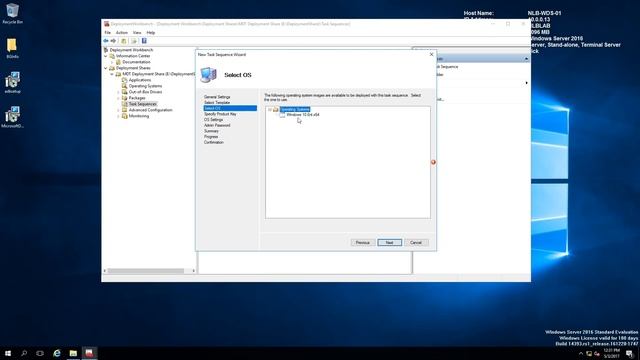The image size is (640, 360).
Task: Click the Deployment Workbench taskbar button
Action: tap(89, 353)
